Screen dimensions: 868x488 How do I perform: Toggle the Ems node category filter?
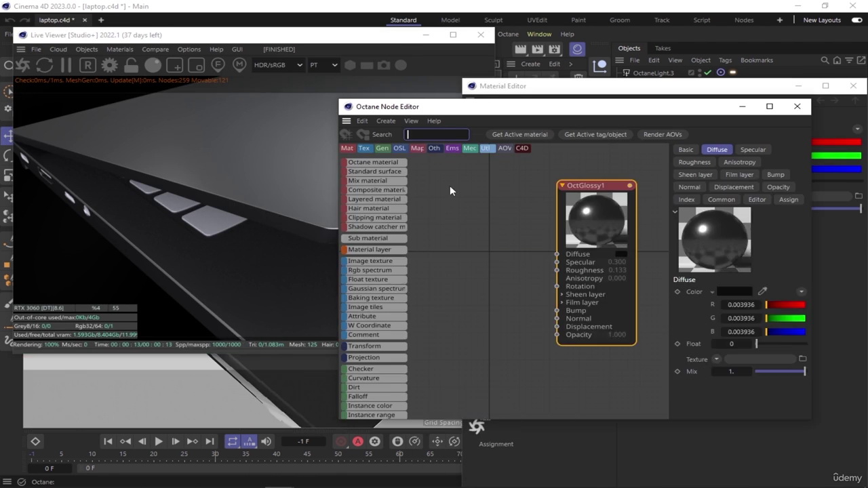452,148
